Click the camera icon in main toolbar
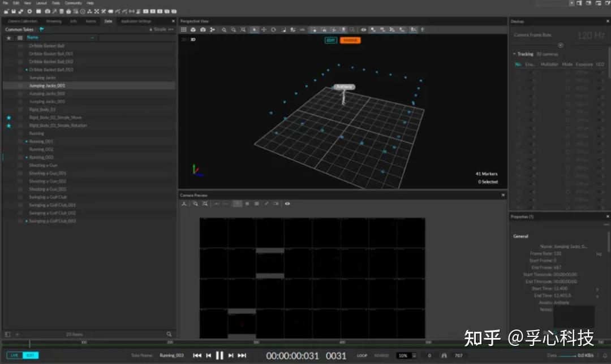The width and height of the screenshot is (611, 364). tap(48, 11)
